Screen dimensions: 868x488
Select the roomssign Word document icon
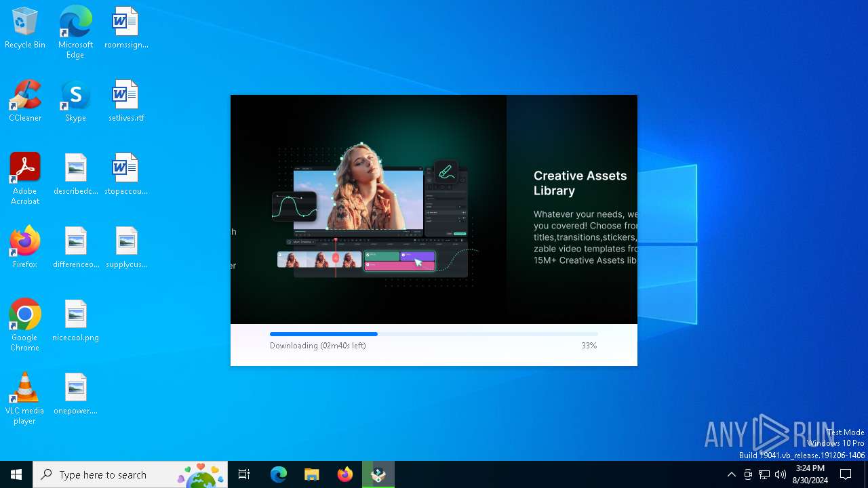(x=126, y=28)
